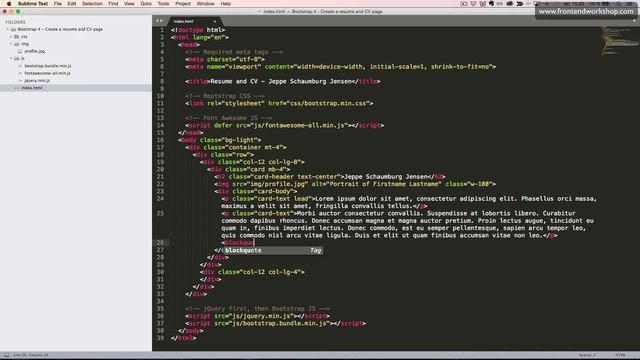Collapse the Bootstrap 4 project root folder
Viewport: 640px width, 360px height.
[x=7, y=29]
